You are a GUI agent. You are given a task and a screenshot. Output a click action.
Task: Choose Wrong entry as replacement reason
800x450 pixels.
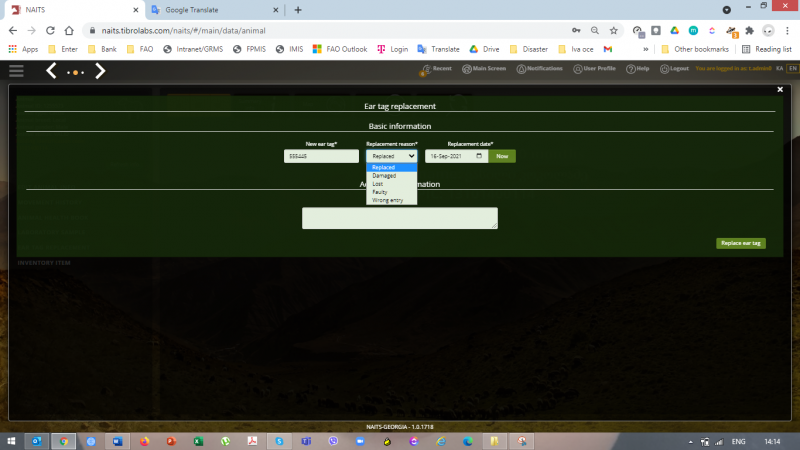(391, 200)
